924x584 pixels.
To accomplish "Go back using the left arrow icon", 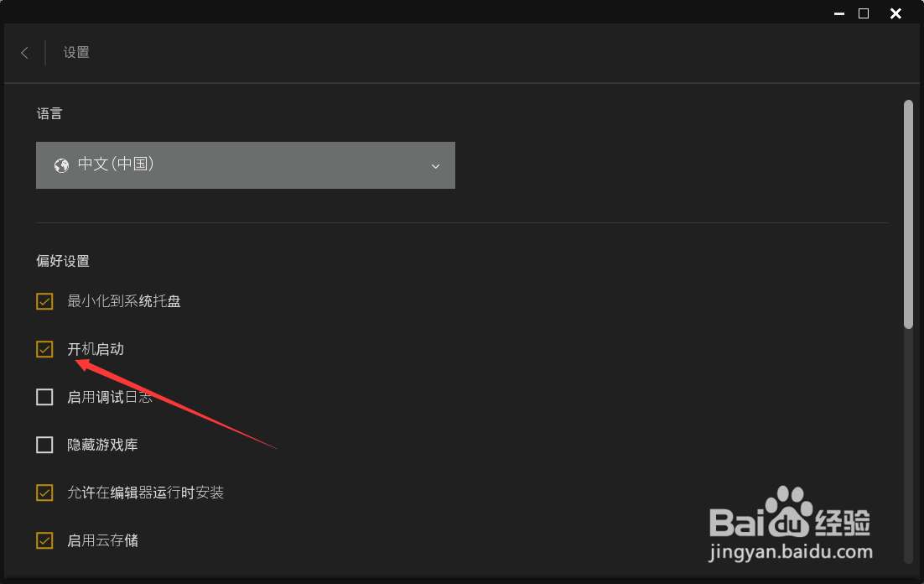I will click(24, 53).
